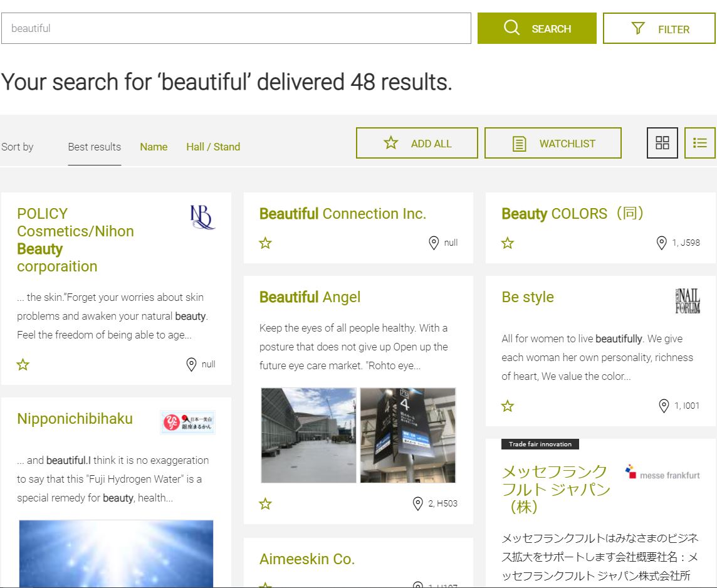
Task: Click location pin on Beautiful Connection card
Action: click(434, 243)
